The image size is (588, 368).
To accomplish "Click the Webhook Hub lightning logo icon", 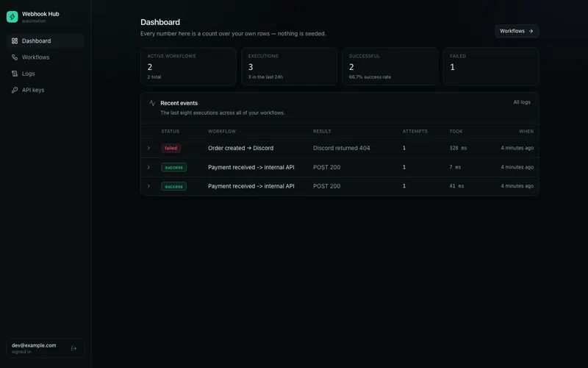I will pos(12,16).
